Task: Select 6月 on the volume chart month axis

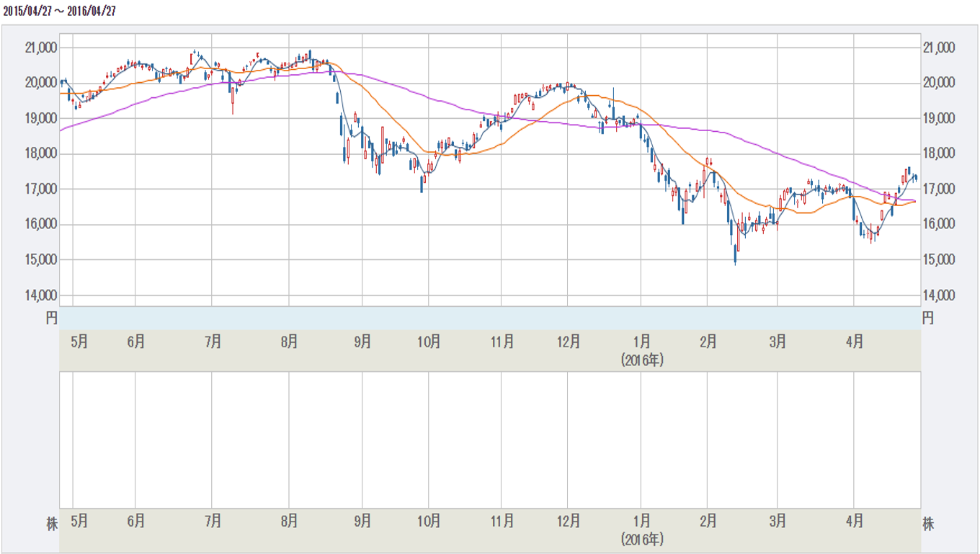Action: [135, 519]
